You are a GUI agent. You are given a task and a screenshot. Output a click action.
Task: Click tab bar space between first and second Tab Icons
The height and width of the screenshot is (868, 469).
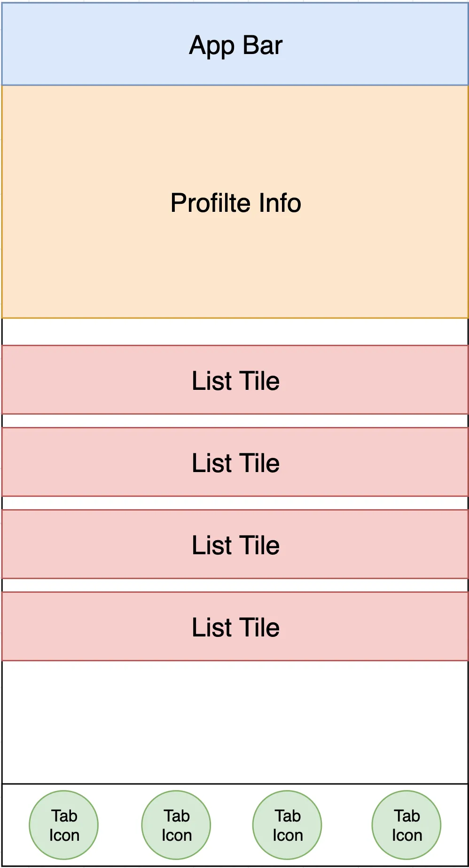point(120,825)
